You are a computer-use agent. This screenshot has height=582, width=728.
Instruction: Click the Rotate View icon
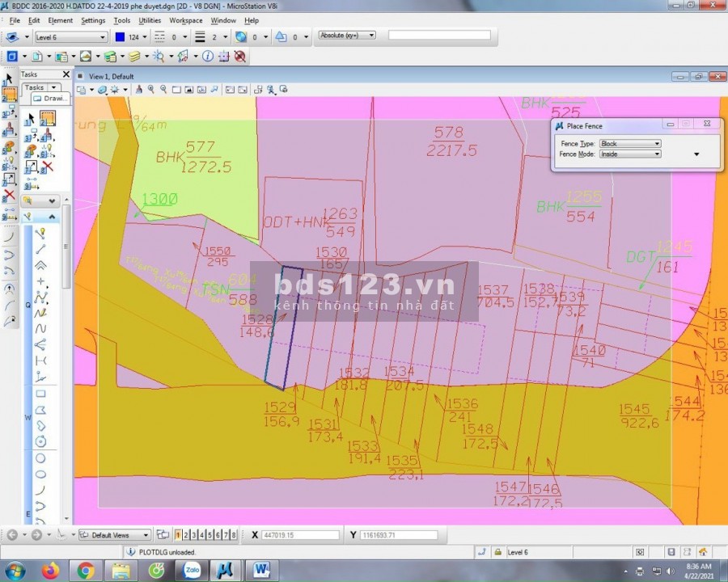pyautogui.click(x=201, y=90)
